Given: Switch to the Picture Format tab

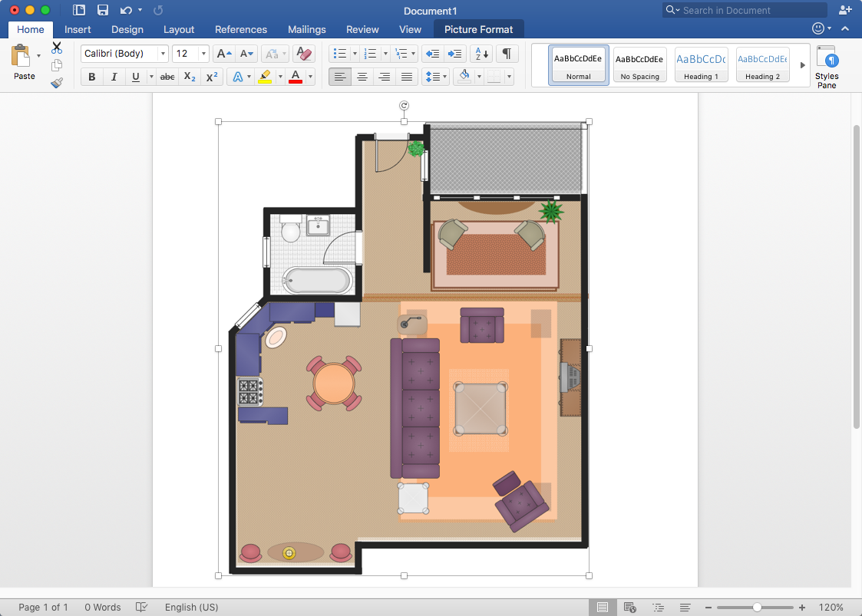Looking at the screenshot, I should (479, 29).
